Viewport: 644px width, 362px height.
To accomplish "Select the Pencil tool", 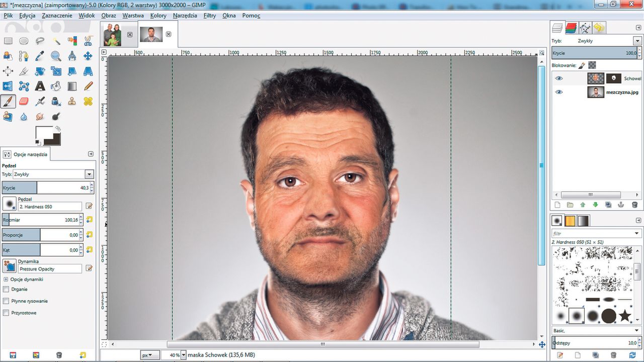I will (88, 86).
